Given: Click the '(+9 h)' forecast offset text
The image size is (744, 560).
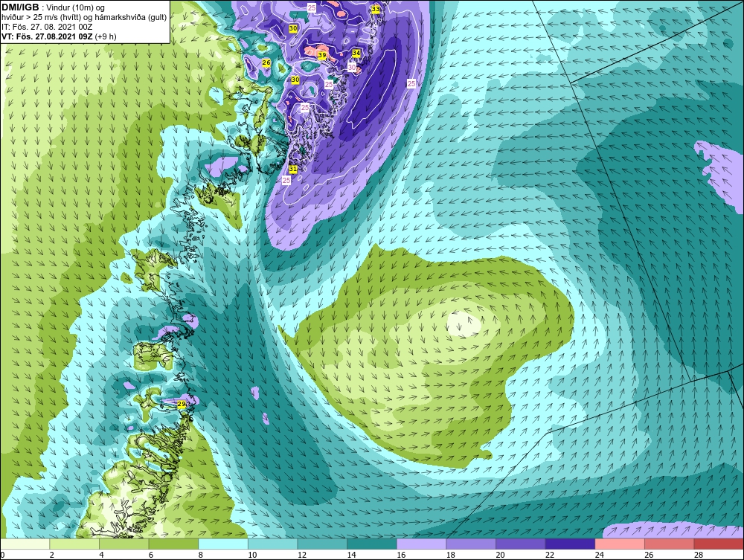Looking at the screenshot, I should [106, 36].
